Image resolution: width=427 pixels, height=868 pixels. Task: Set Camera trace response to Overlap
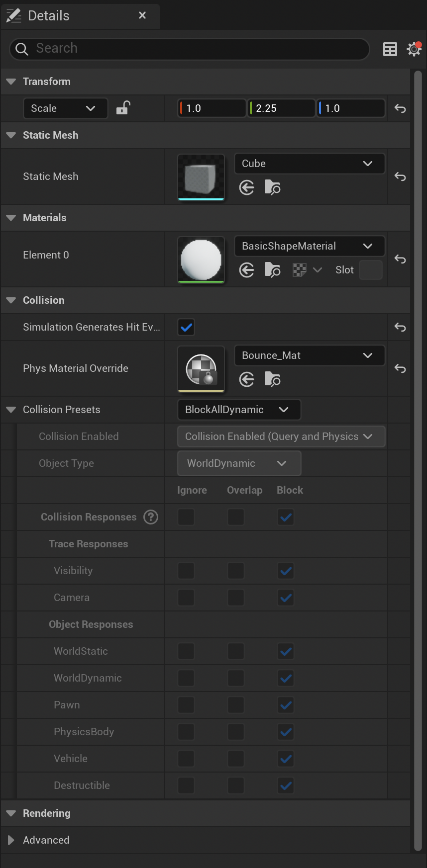tap(236, 598)
